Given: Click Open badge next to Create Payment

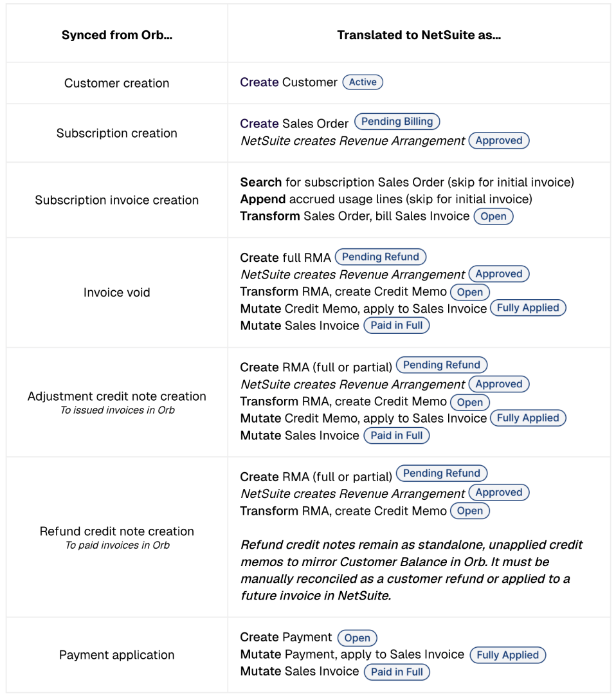Looking at the screenshot, I should coord(357,638).
